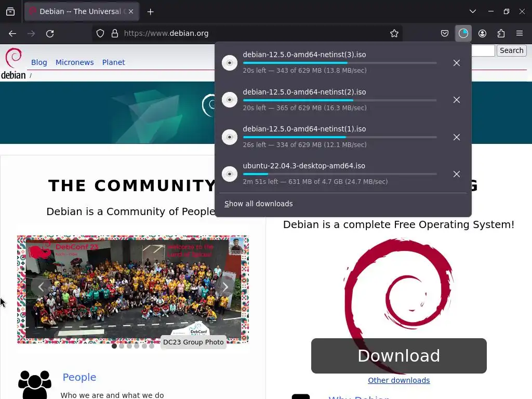Click the Debian logo in header
Image resolution: width=532 pixels, height=399 pixels.
tap(14, 63)
